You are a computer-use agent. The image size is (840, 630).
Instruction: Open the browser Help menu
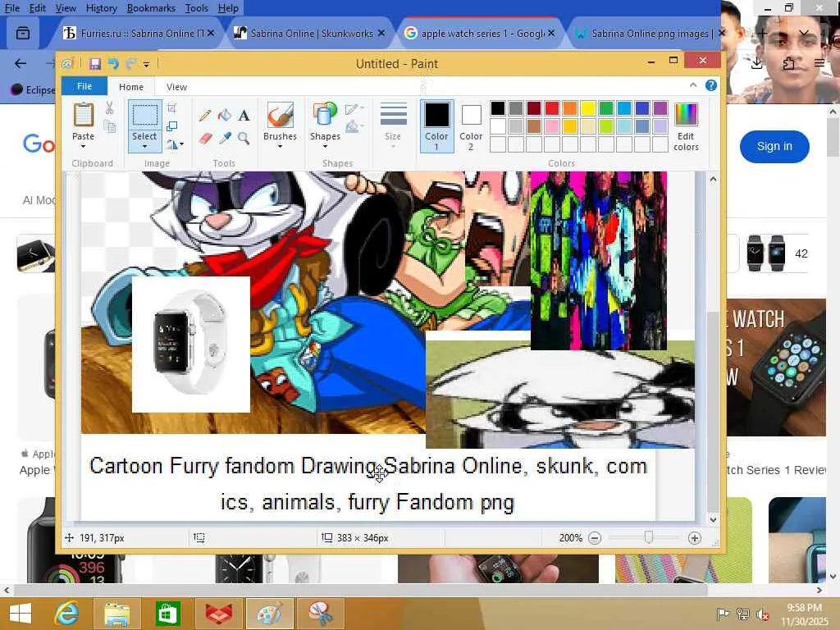click(228, 8)
